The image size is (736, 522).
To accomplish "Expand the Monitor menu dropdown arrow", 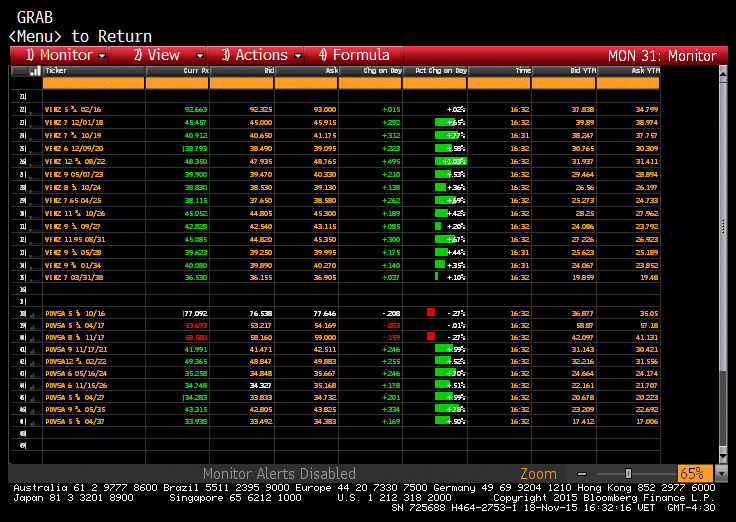I will click(102, 56).
